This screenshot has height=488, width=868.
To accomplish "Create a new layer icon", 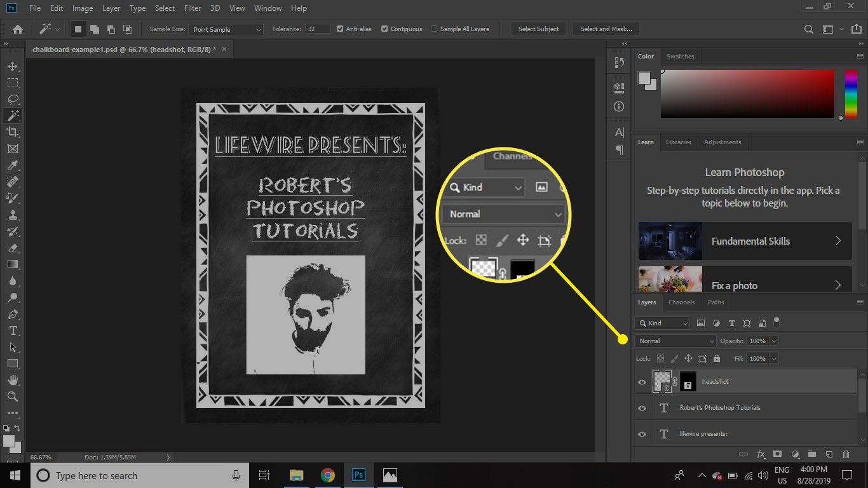I will coord(829,454).
